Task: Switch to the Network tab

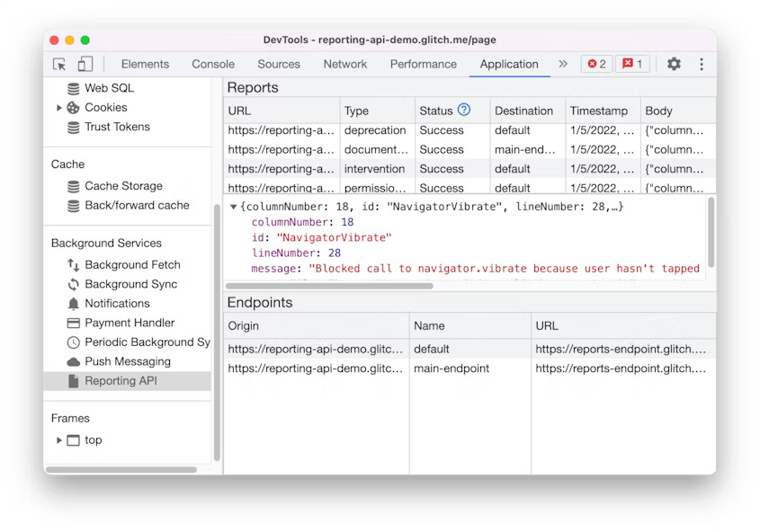Action: point(344,64)
